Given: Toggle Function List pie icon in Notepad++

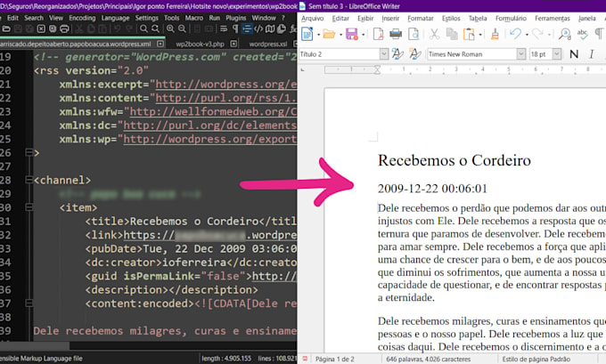Looking at the screenshot, I should tap(282, 28).
